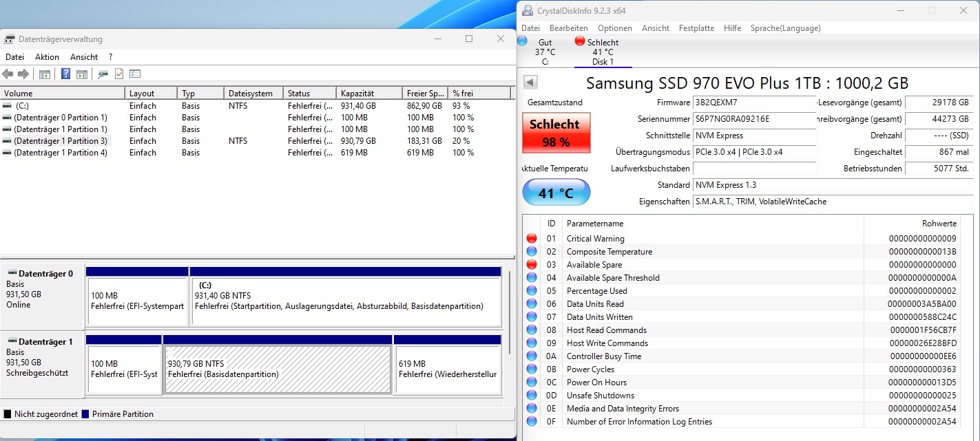Click the Power On Hours row text
The image size is (980, 441).
tap(596, 383)
